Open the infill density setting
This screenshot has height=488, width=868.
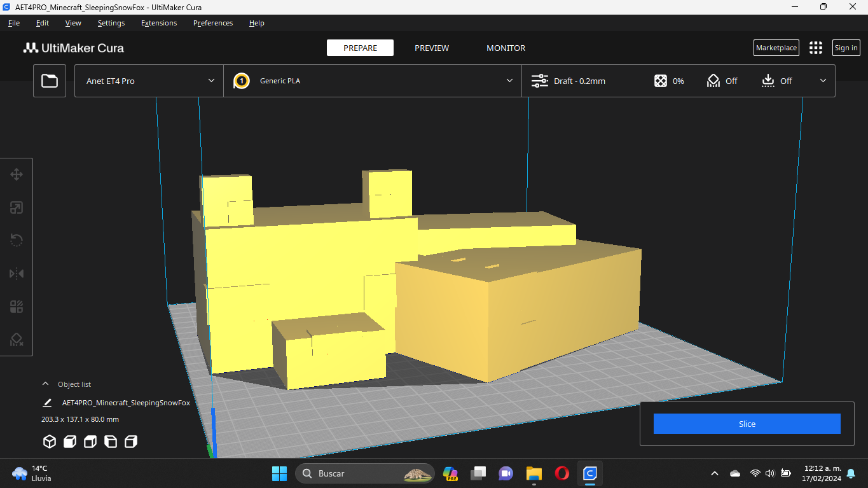(x=669, y=81)
